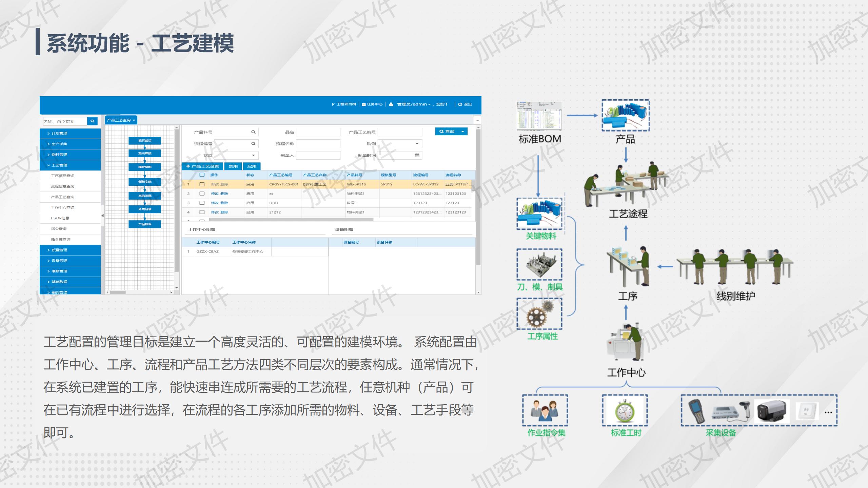This screenshot has height=488, width=868.
Task: Expand the 生产采集 menu
Action: [70, 144]
